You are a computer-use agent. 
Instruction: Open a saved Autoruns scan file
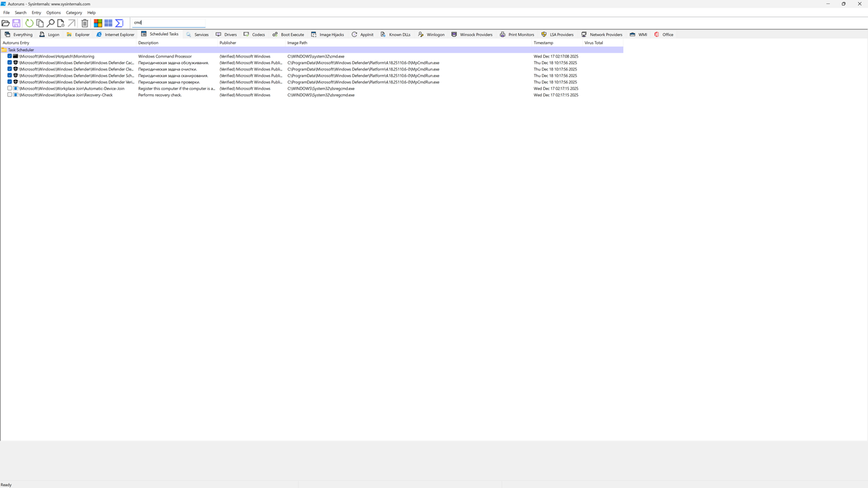(x=5, y=22)
